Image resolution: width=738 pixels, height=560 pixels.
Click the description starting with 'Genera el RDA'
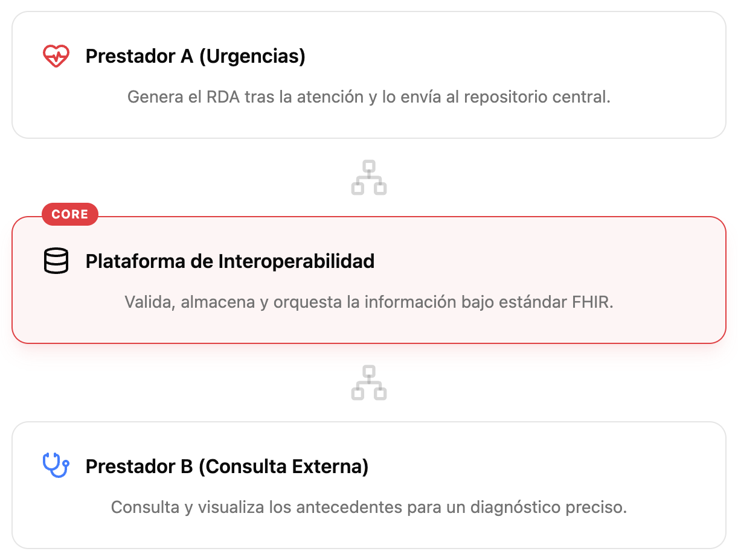coord(368,97)
